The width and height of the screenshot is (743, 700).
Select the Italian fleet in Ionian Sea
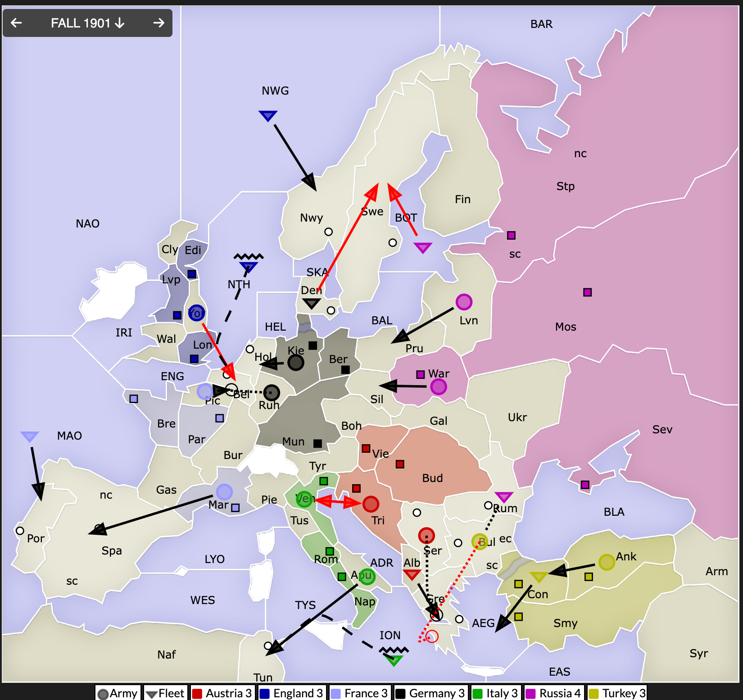click(x=394, y=660)
